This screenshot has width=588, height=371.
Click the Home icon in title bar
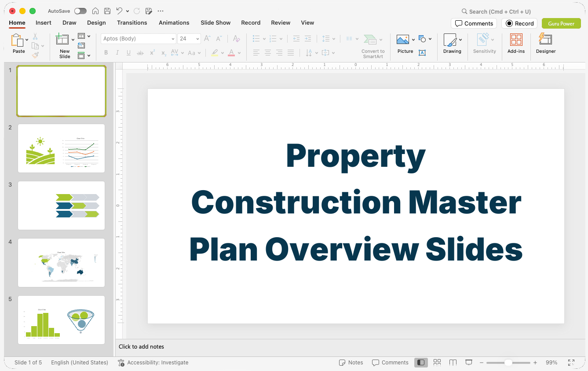point(95,11)
